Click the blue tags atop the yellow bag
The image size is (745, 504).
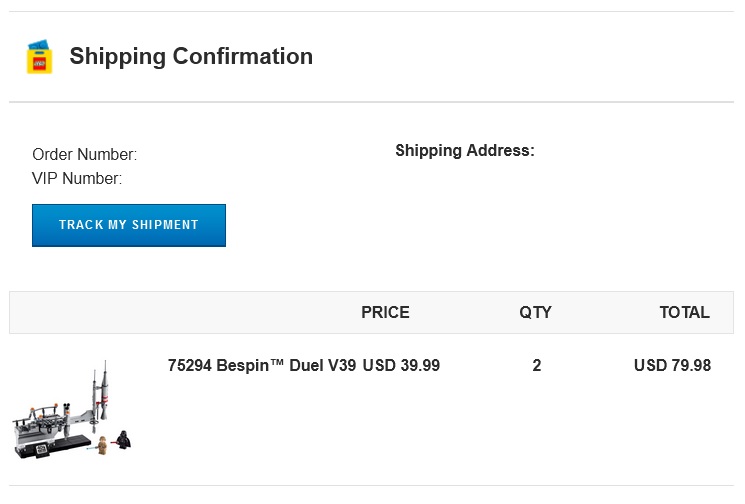pos(38,45)
